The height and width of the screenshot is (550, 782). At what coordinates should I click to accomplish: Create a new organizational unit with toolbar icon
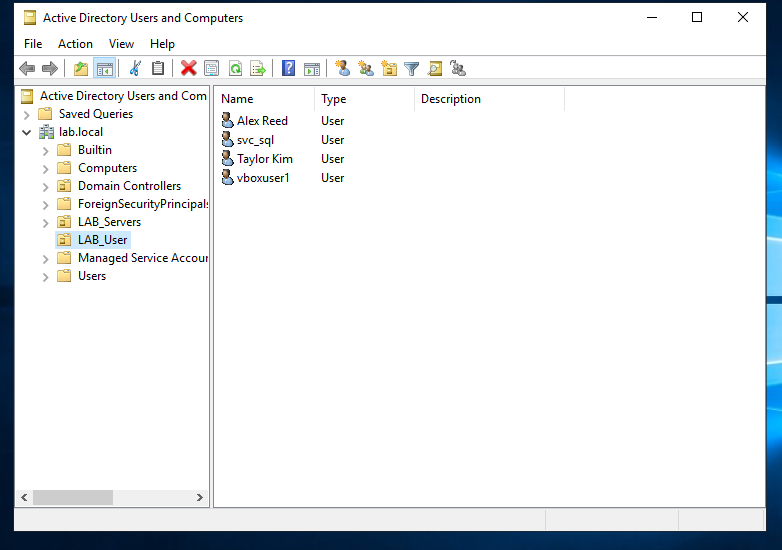click(389, 68)
